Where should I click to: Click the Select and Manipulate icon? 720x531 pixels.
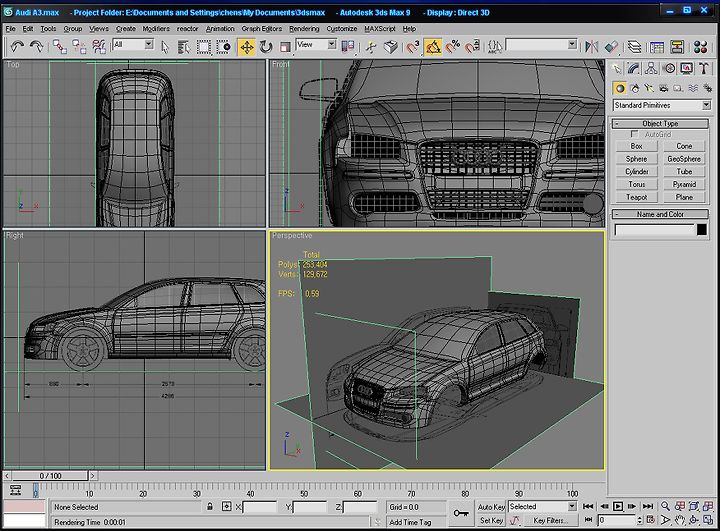click(371, 47)
